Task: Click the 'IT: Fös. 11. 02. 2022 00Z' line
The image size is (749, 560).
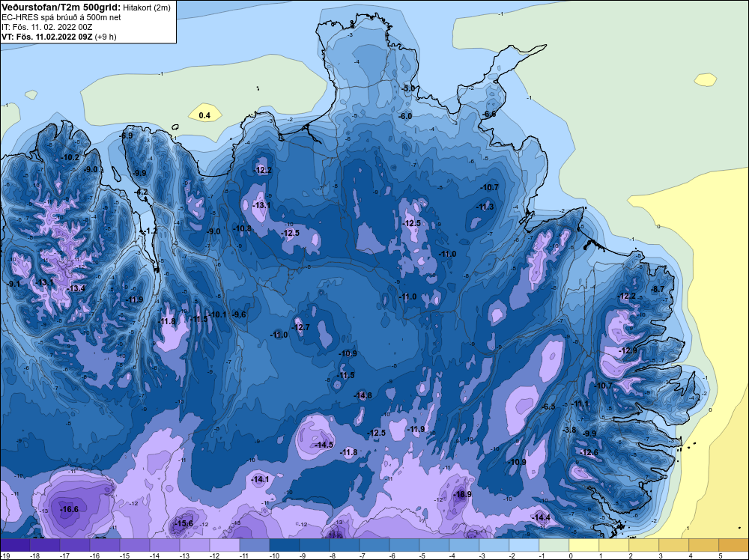Action: 46,27
